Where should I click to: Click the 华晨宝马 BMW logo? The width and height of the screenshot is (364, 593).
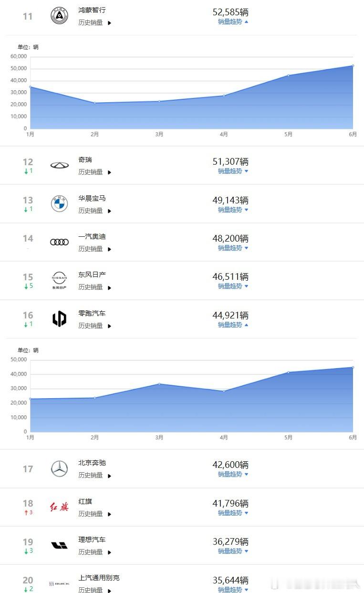pos(59,204)
